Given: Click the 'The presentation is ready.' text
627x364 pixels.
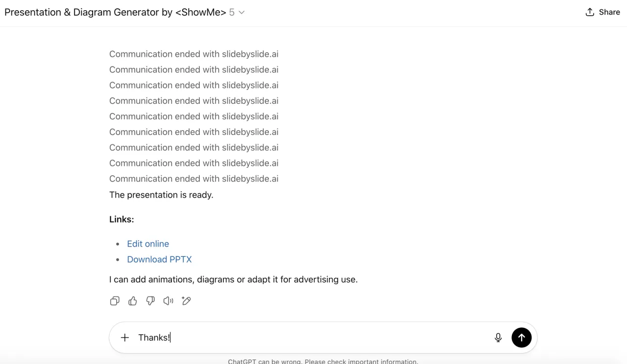Looking at the screenshot, I should tap(161, 195).
